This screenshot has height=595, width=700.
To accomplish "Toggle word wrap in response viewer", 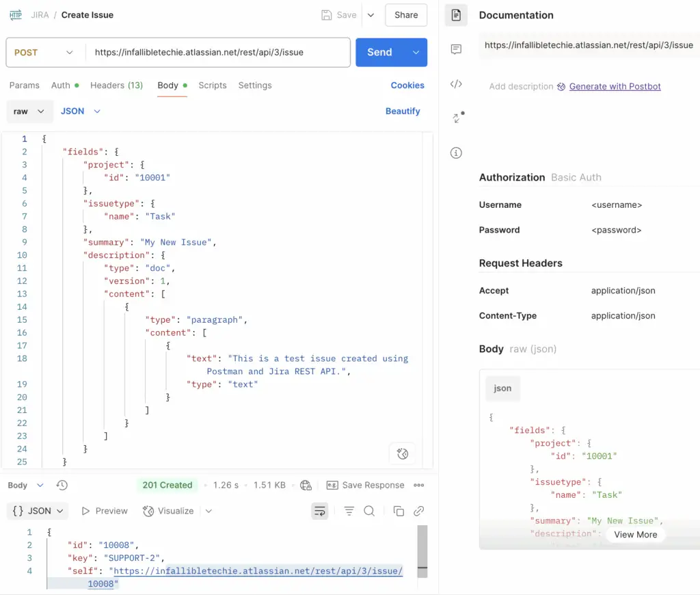I will (x=320, y=511).
